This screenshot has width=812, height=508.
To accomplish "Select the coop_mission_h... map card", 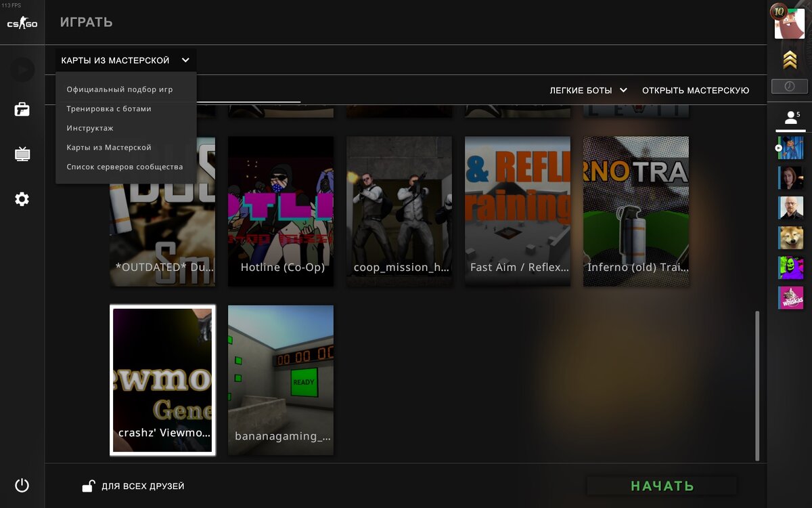I will coord(399,211).
